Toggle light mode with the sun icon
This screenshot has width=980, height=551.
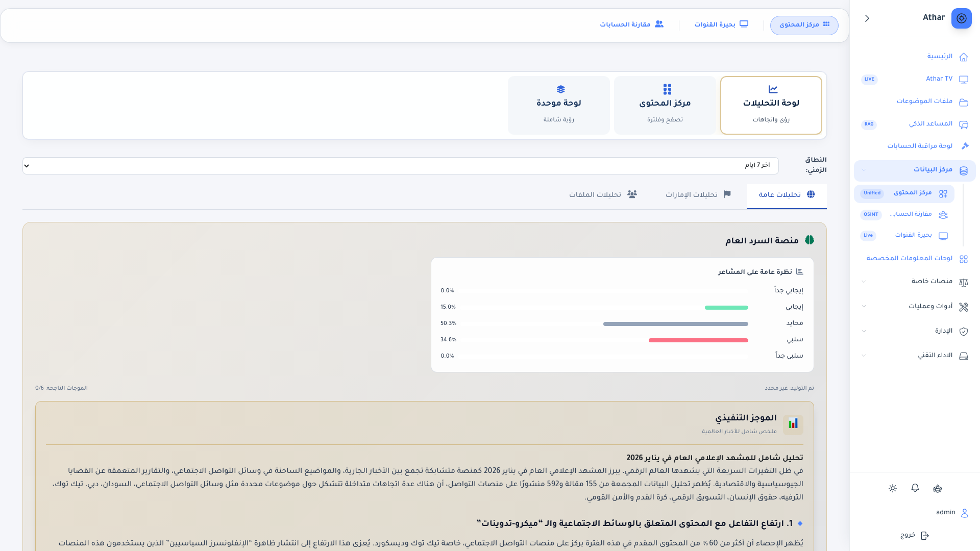[x=892, y=488]
